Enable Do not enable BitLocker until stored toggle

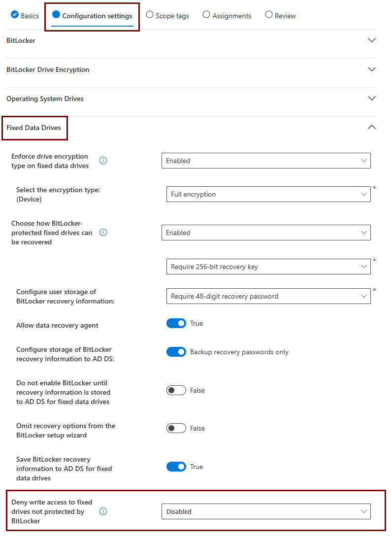[176, 390]
